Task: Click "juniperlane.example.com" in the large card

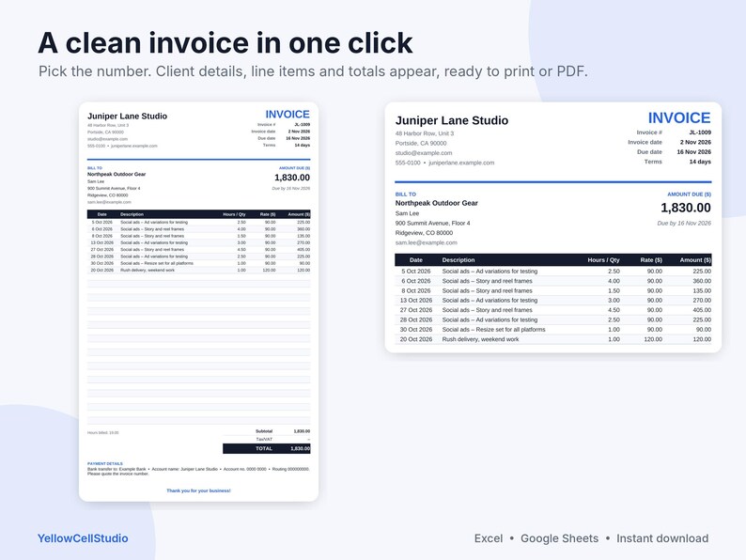Action: point(461,163)
